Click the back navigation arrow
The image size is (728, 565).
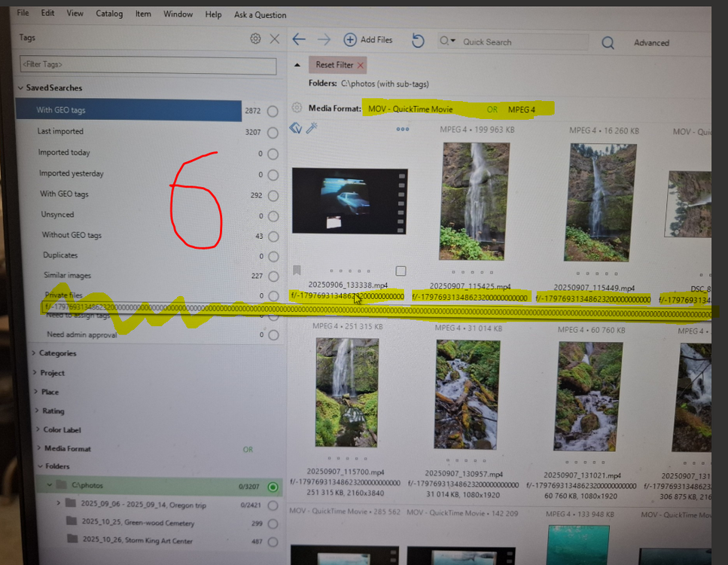tap(299, 40)
